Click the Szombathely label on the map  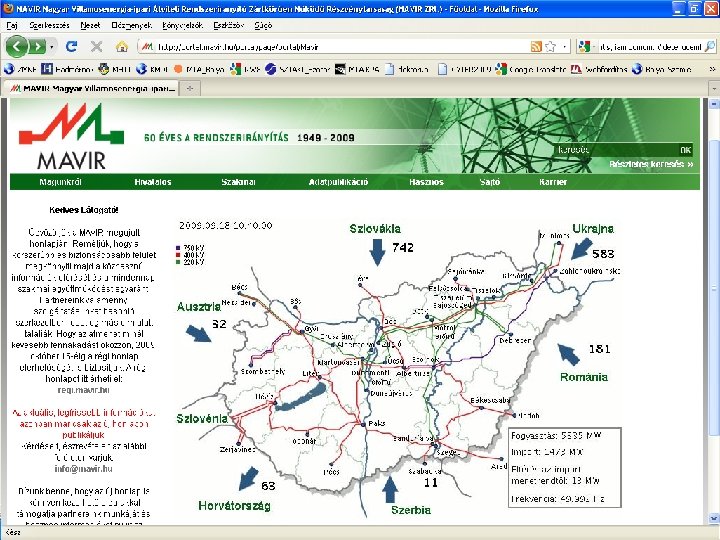click(263, 371)
